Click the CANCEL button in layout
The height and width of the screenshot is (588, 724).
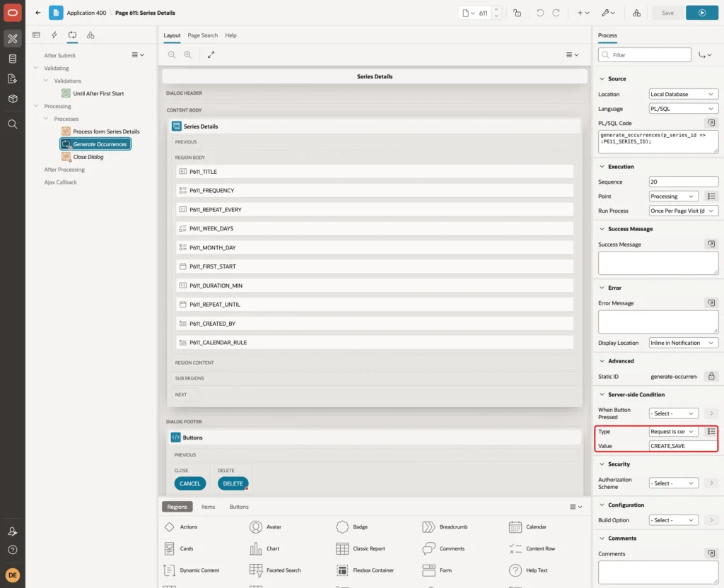[189, 483]
